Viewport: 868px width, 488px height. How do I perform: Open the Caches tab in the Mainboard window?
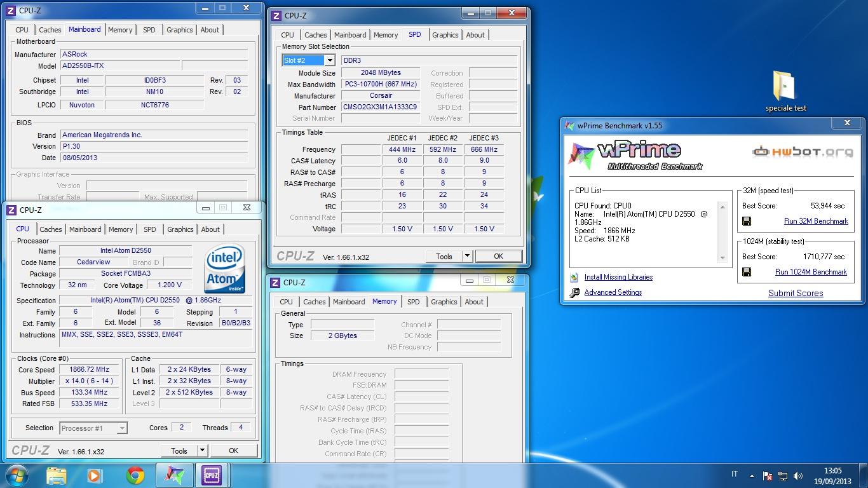[50, 30]
